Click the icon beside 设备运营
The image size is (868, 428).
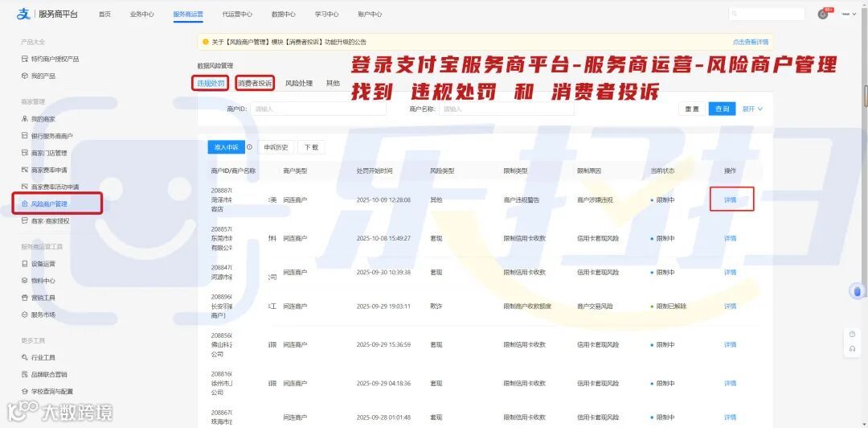pyautogui.click(x=24, y=264)
